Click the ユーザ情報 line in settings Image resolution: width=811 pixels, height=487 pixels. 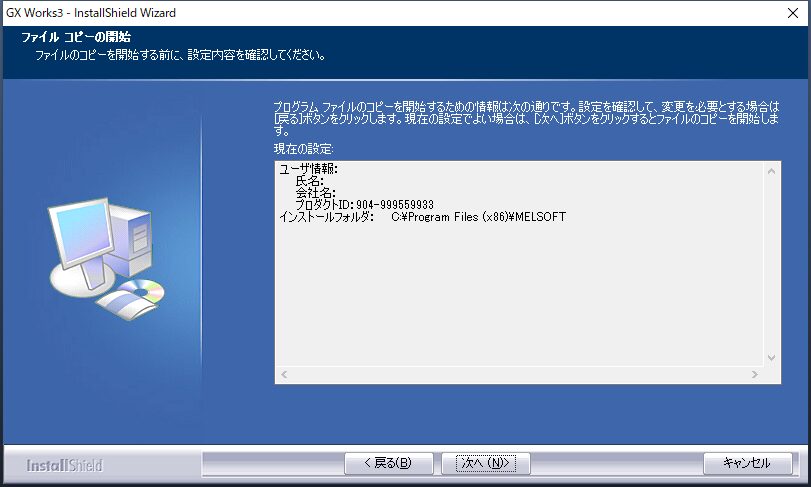[x=309, y=169]
